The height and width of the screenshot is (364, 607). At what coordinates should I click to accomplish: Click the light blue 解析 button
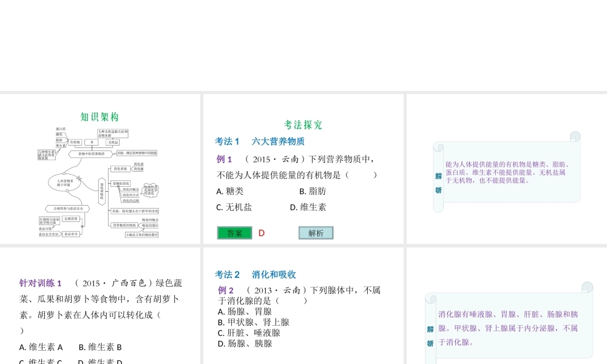coord(316,233)
